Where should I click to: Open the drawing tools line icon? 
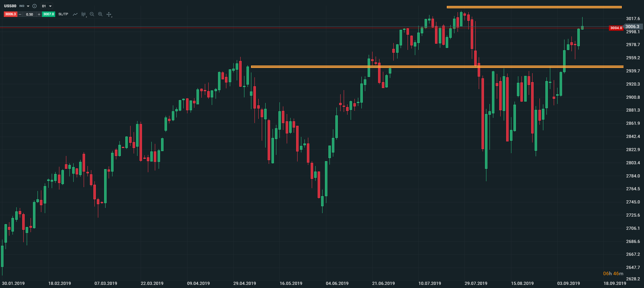pos(75,14)
